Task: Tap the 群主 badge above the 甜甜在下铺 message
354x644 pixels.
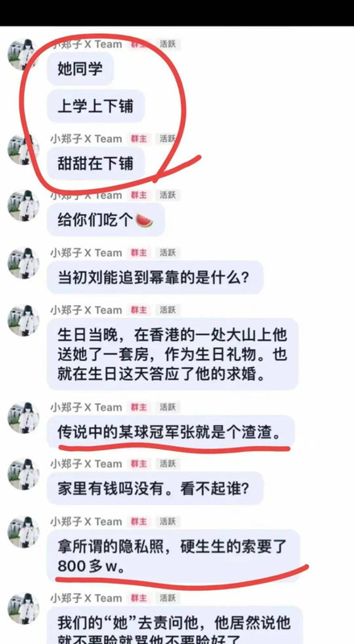Action: click(x=138, y=138)
